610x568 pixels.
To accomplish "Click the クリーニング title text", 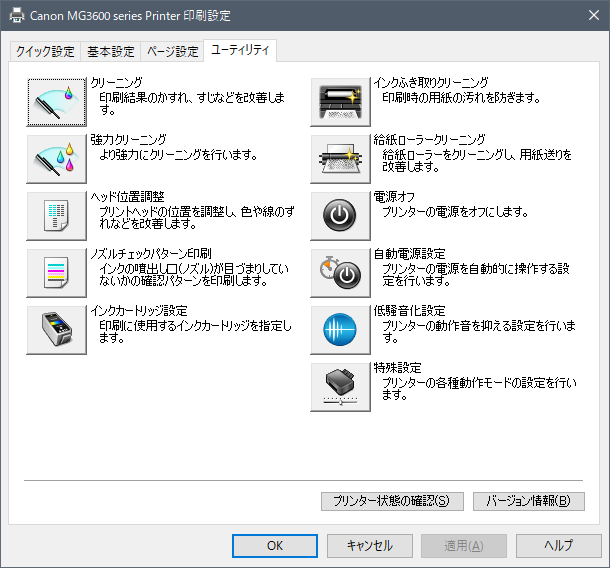I will click(117, 82).
